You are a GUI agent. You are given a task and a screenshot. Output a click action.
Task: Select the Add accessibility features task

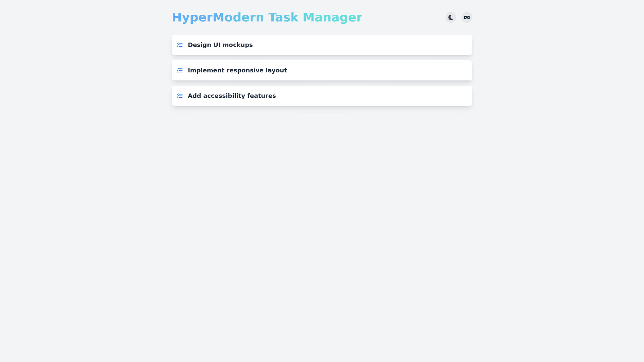pyautogui.click(x=231, y=96)
